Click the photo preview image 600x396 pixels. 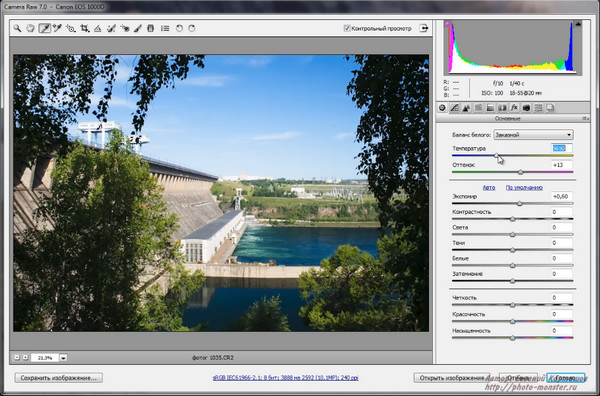click(221, 193)
